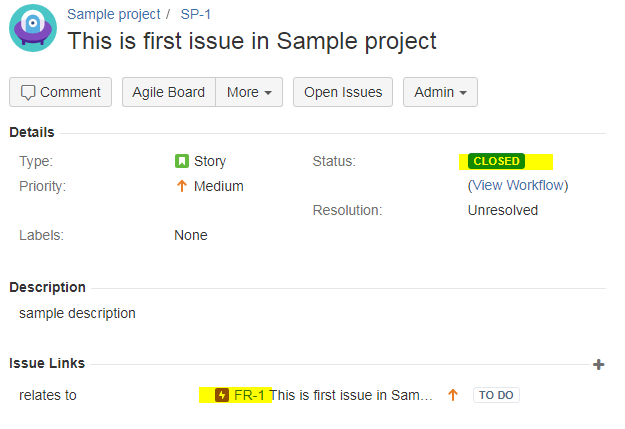Click the TO DO status badge
Image resolution: width=625 pixels, height=429 pixels.
coord(496,395)
